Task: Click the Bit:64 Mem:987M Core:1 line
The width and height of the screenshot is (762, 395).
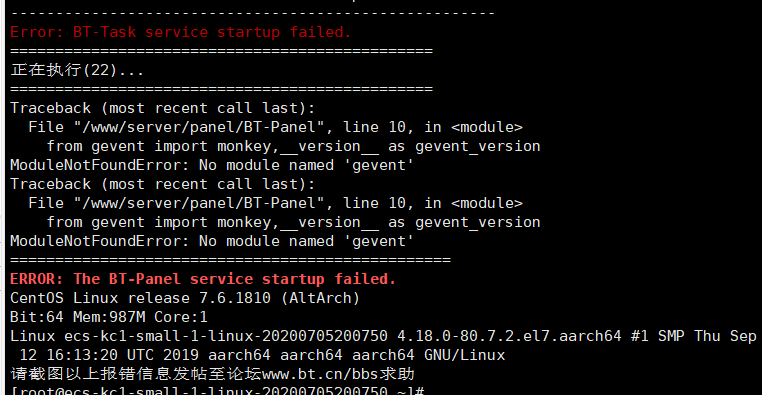Action: pos(109,317)
